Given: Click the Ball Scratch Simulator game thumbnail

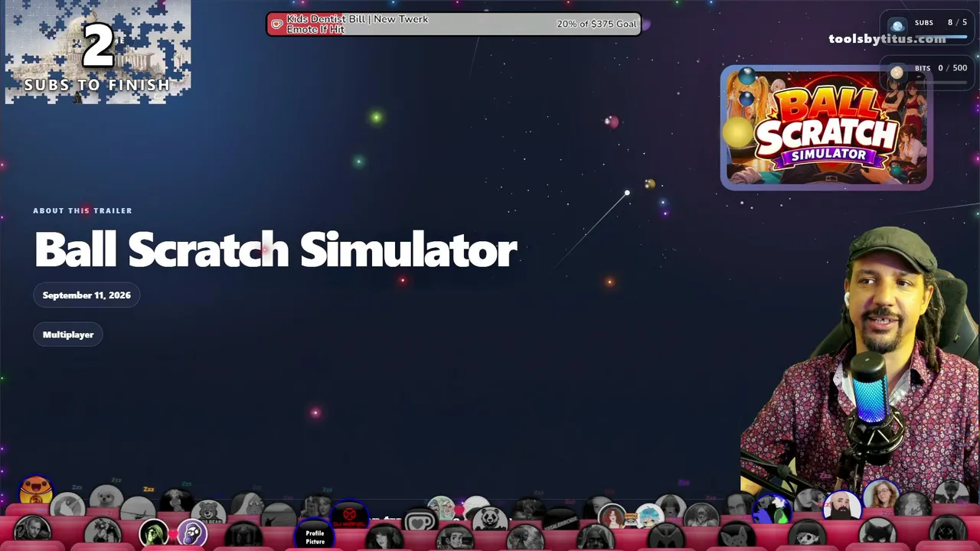Looking at the screenshot, I should pos(826,128).
